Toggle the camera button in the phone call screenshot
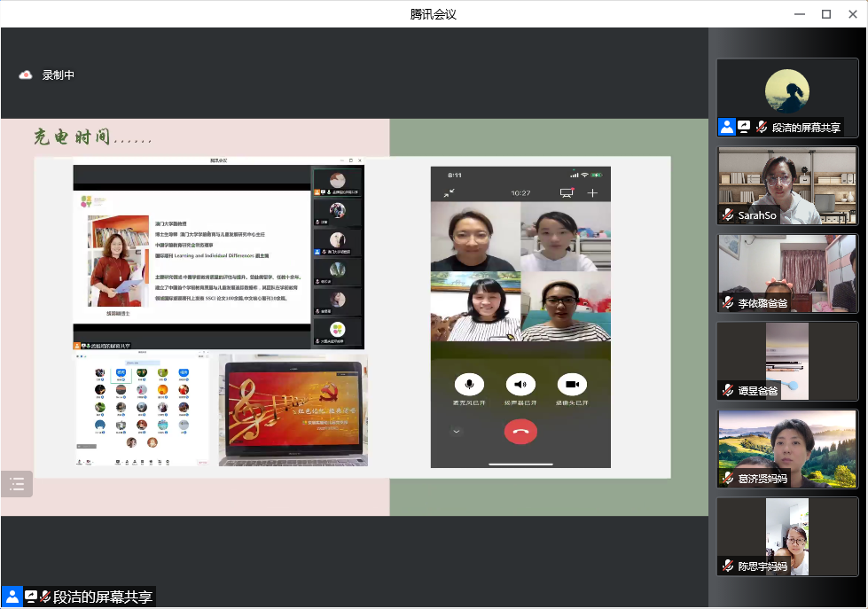Viewport: 868px width, 609px height. tap(572, 384)
